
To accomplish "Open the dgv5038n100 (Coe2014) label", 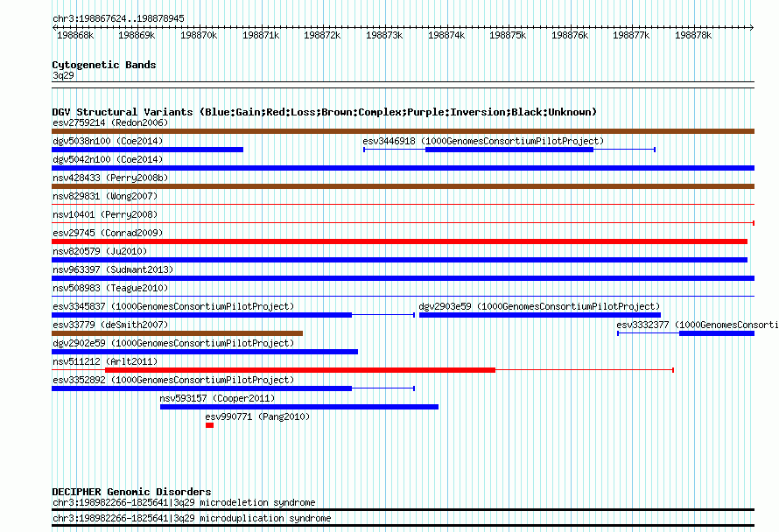I will point(108,141).
